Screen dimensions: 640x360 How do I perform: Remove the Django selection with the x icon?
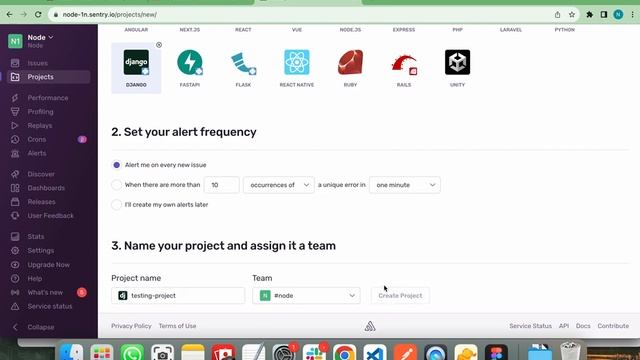(159, 45)
